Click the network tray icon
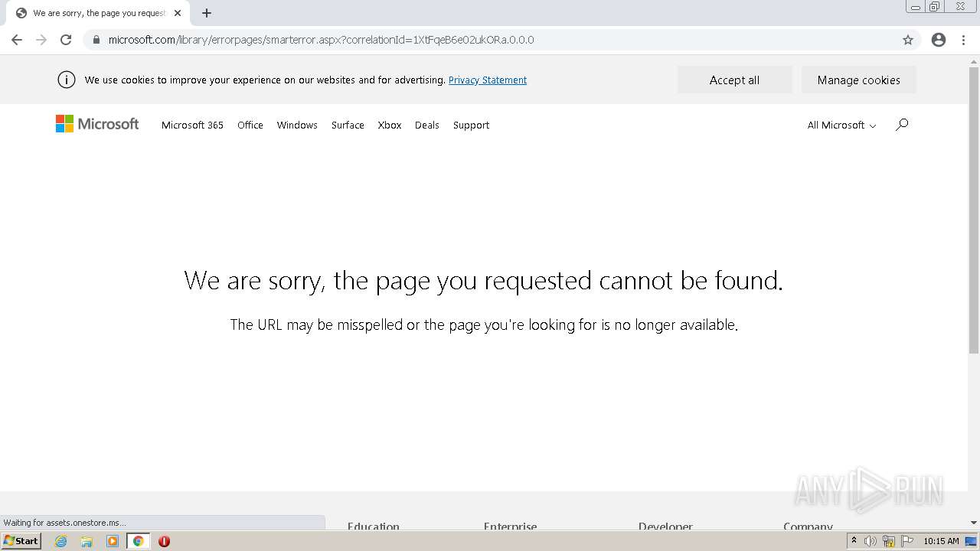This screenshot has width=980, height=551. coord(889,541)
